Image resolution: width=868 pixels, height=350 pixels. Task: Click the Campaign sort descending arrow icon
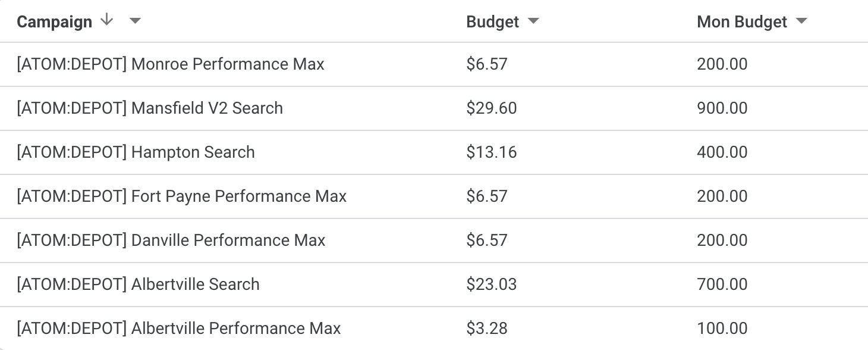(x=106, y=20)
